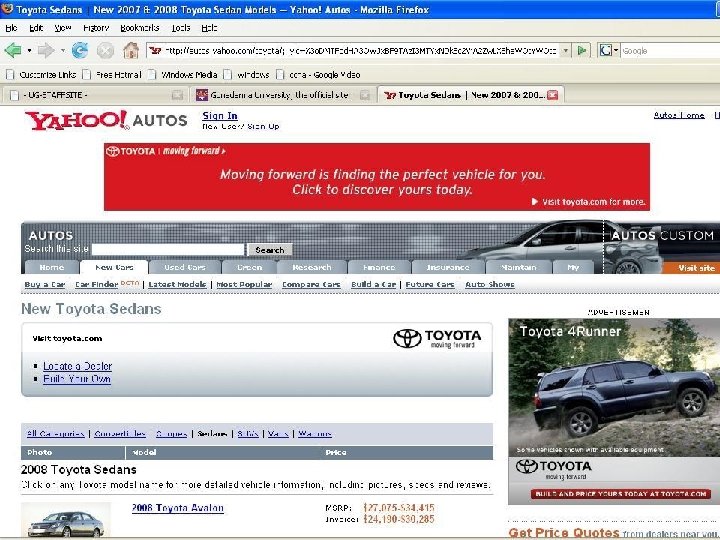This screenshot has width=720, height=540.
Task: Click the Build a Car link
Action: [x=373, y=285]
